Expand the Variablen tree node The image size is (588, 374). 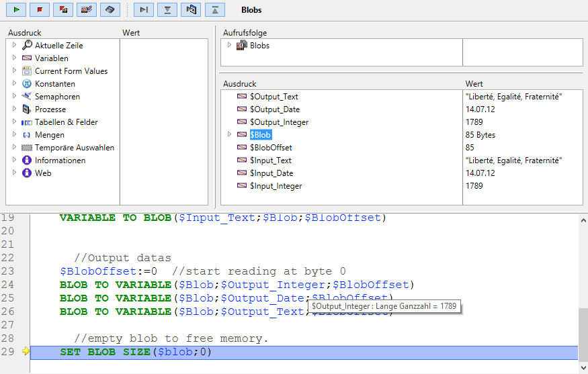tap(14, 58)
